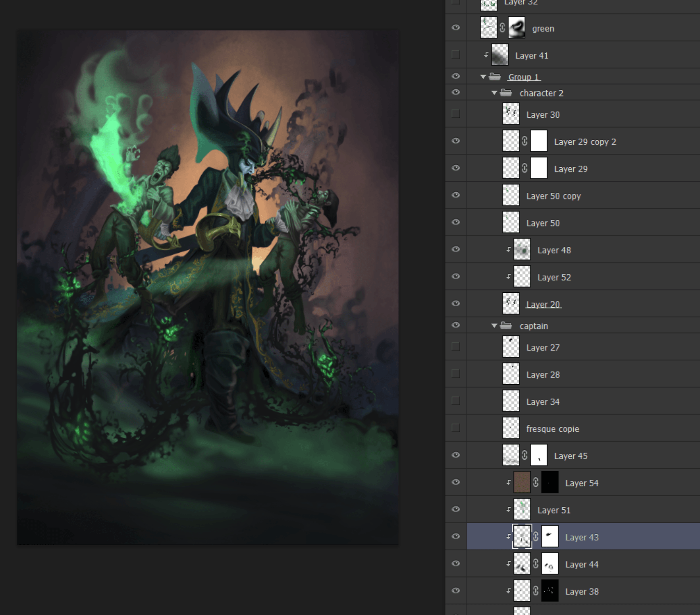Viewport: 700px width, 615px height.
Task: Collapse the character 2 group
Action: point(494,93)
